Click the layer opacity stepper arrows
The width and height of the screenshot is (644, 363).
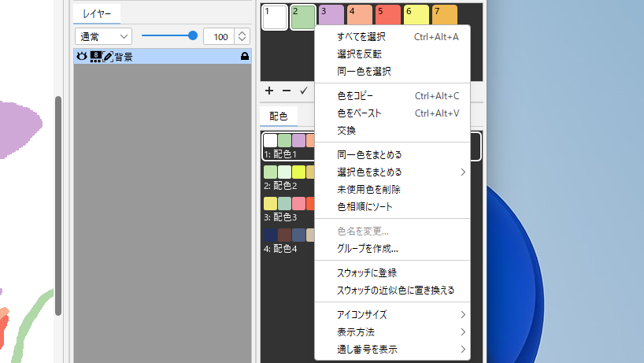pos(242,36)
